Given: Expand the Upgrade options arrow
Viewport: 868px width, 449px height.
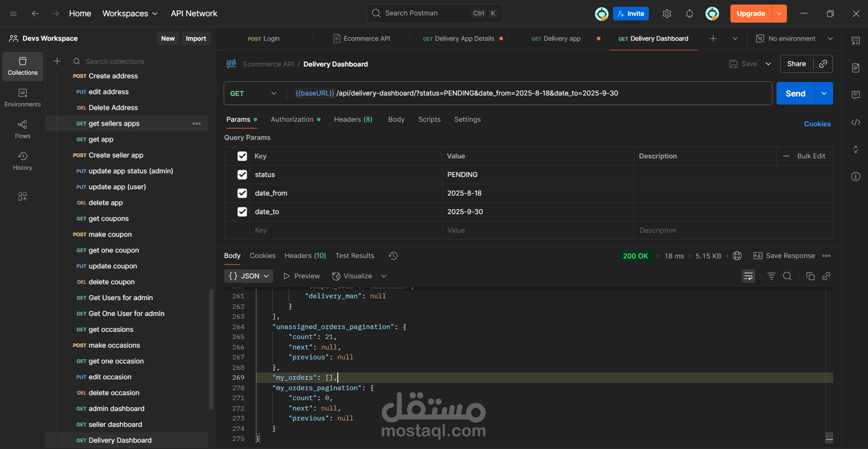Looking at the screenshot, I should [779, 14].
